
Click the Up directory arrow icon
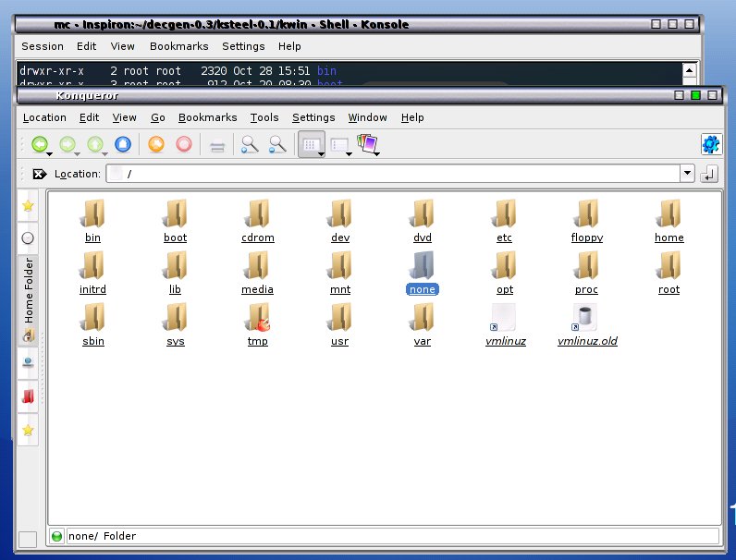[x=95, y=144]
